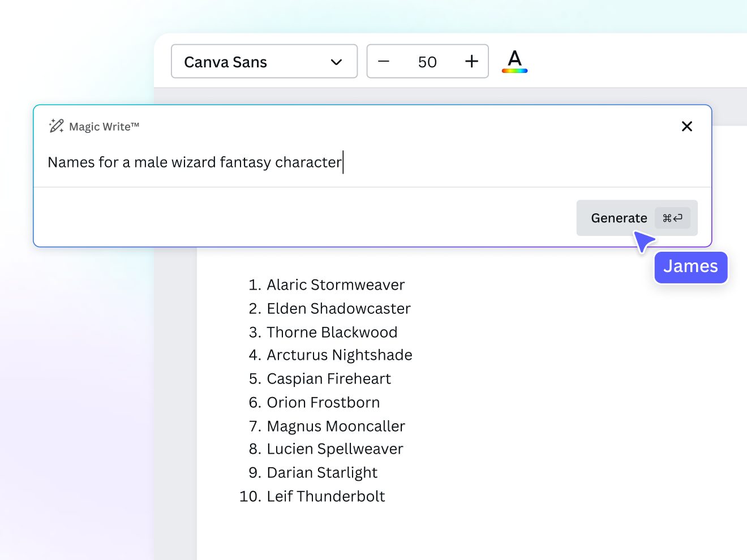Select Magnus Mooncaller from the list
747x560 pixels.
pyautogui.click(x=336, y=426)
